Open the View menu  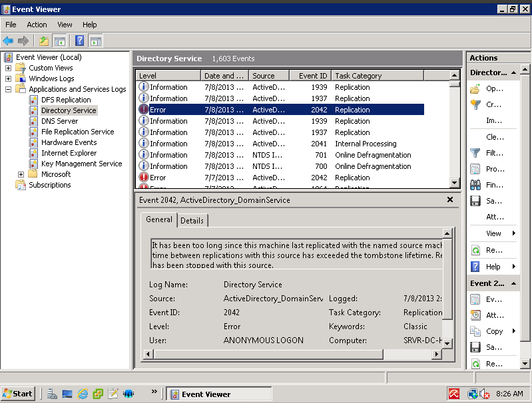(x=65, y=25)
